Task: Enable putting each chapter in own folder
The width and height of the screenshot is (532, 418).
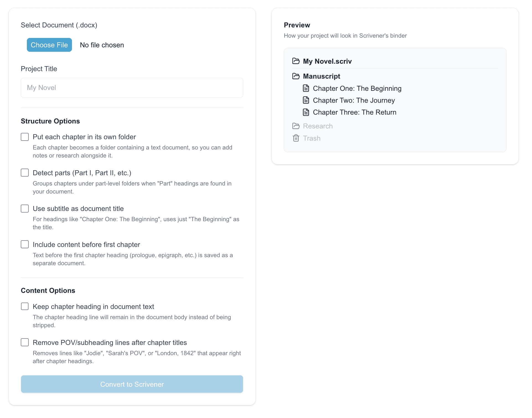Action: (x=25, y=137)
